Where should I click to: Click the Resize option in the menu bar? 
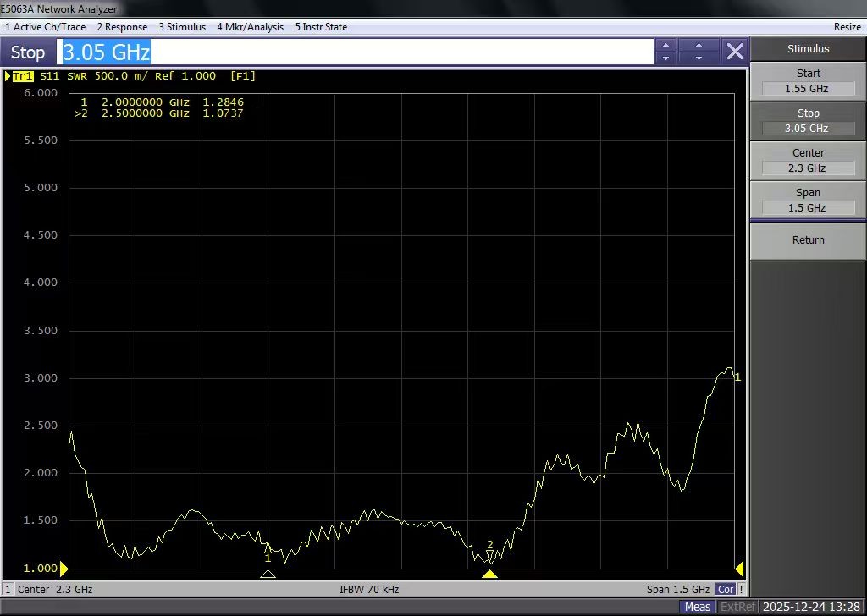[x=847, y=27]
